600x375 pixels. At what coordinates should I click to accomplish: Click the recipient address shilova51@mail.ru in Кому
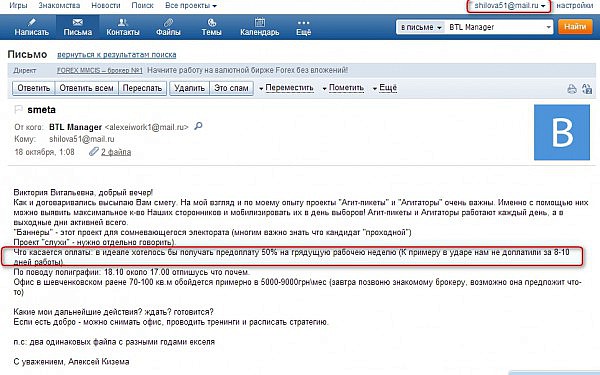click(82, 139)
